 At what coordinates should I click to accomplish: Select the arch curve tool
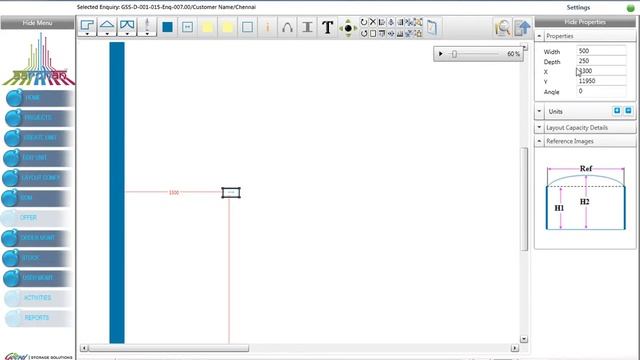pyautogui.click(x=287, y=27)
